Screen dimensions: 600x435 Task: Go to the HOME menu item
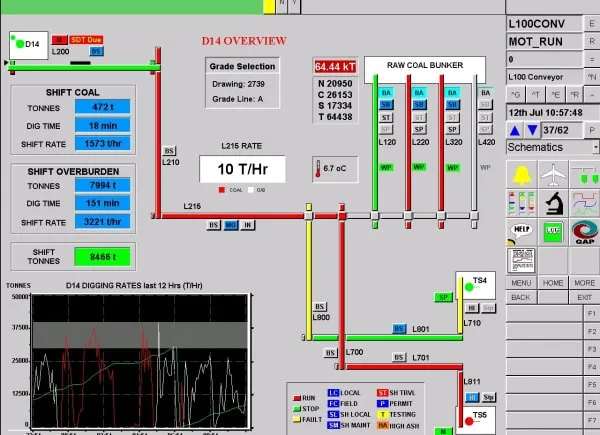552,283
